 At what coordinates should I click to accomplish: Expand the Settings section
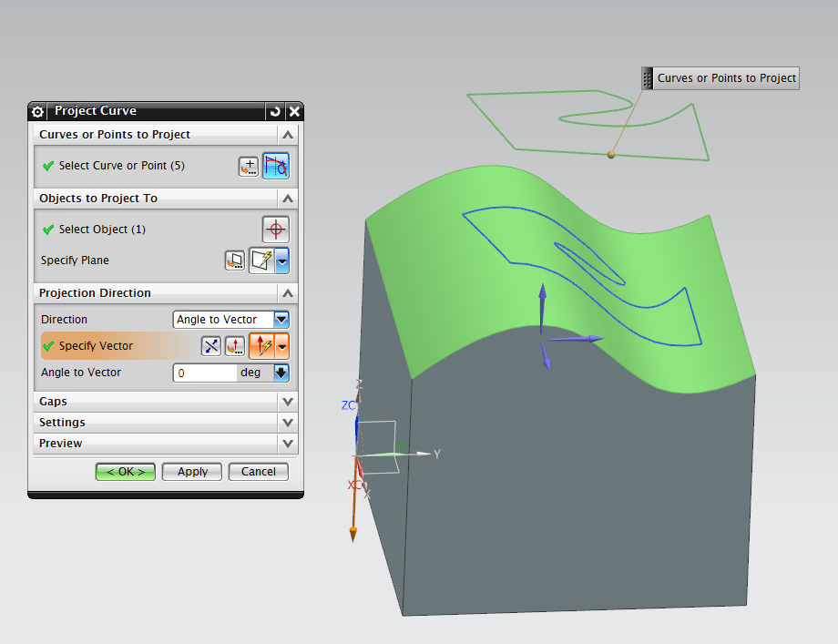[x=288, y=423]
